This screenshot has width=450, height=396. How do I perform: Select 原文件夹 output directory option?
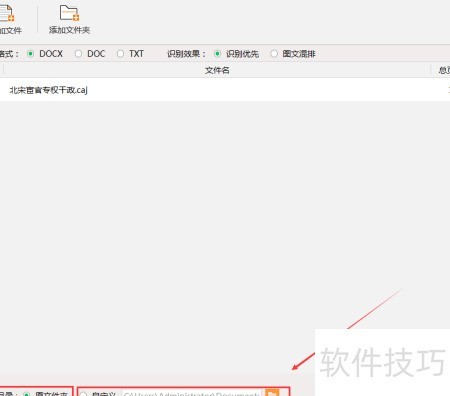pyautogui.click(x=27, y=394)
